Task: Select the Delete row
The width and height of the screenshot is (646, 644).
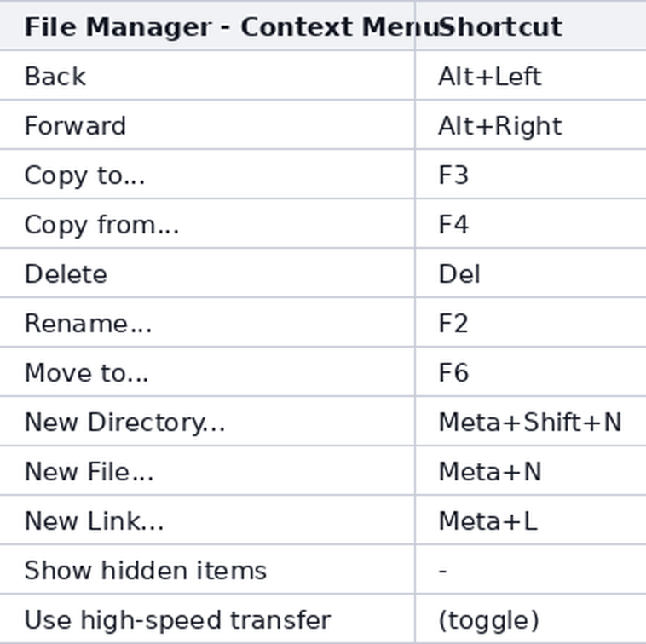Action: [x=323, y=273]
